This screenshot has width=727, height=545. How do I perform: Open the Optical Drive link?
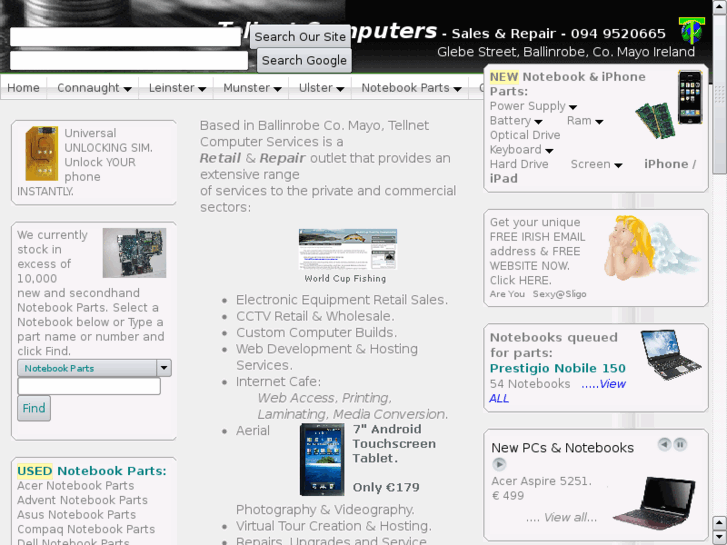point(525,135)
